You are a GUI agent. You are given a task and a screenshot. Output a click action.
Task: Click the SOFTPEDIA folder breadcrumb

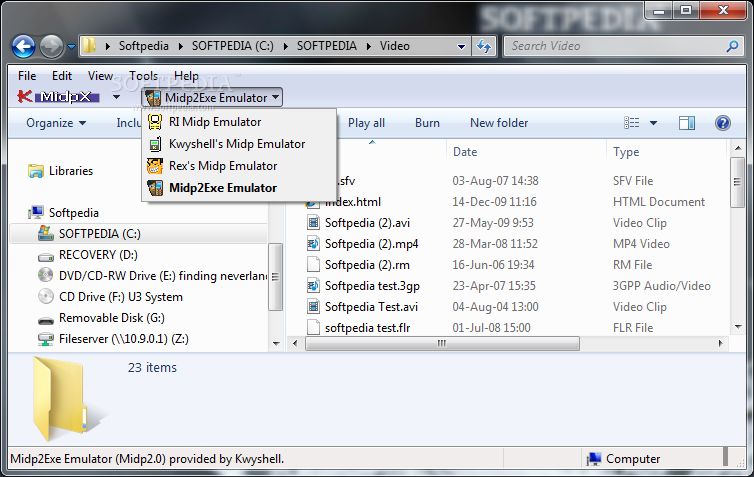327,46
